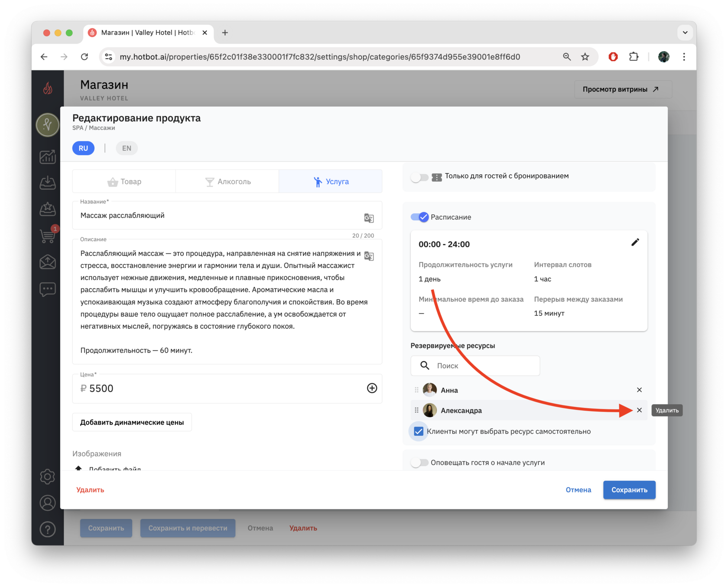728x587 pixels.
Task: Click the '15 минут' break value
Action: point(549,313)
